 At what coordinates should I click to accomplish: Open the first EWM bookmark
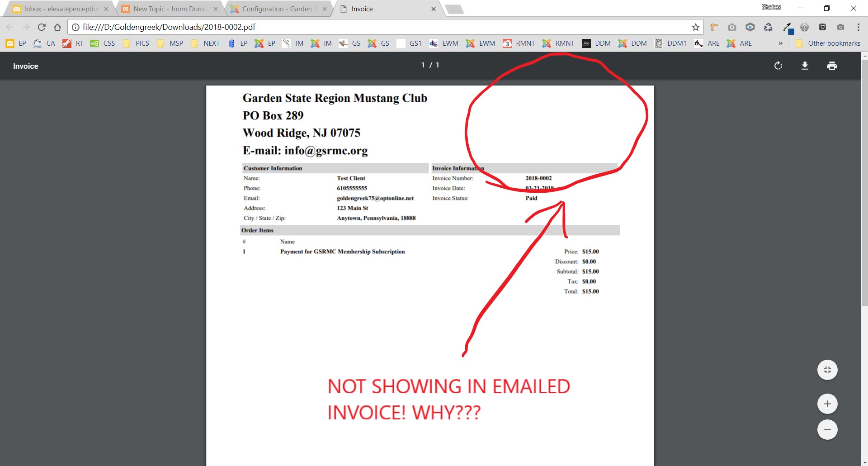(444, 43)
